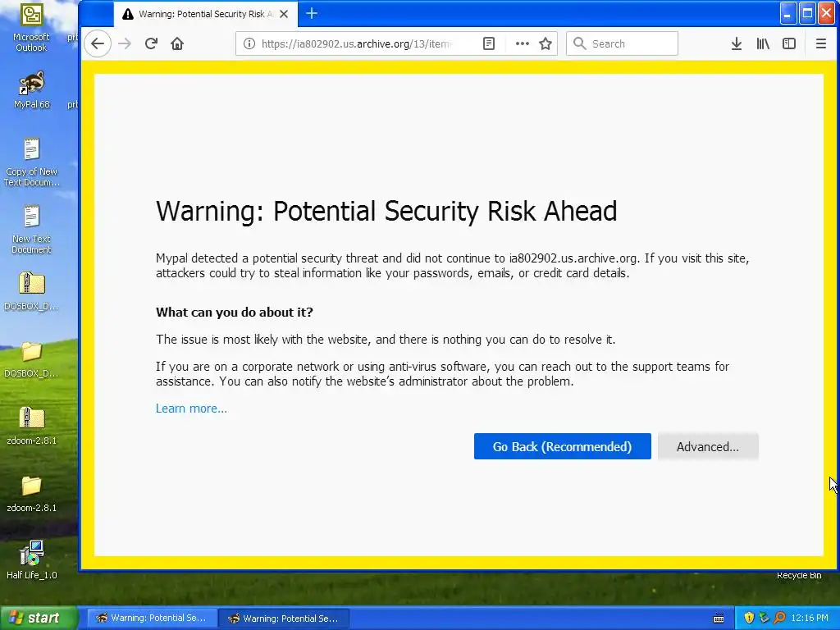Click the on-screen keyboard taskbar icon
This screenshot has height=630, width=840.
click(x=719, y=619)
